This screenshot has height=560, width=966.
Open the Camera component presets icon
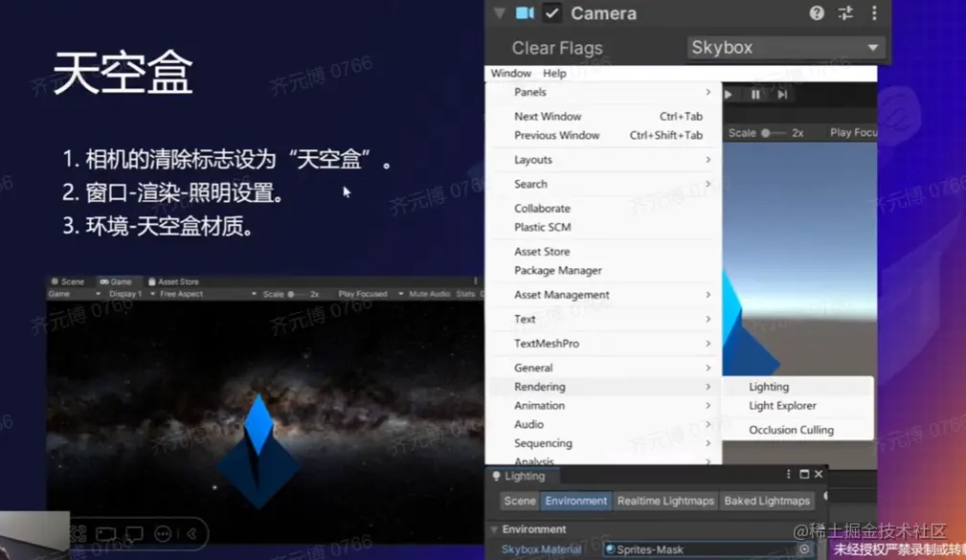pos(845,13)
